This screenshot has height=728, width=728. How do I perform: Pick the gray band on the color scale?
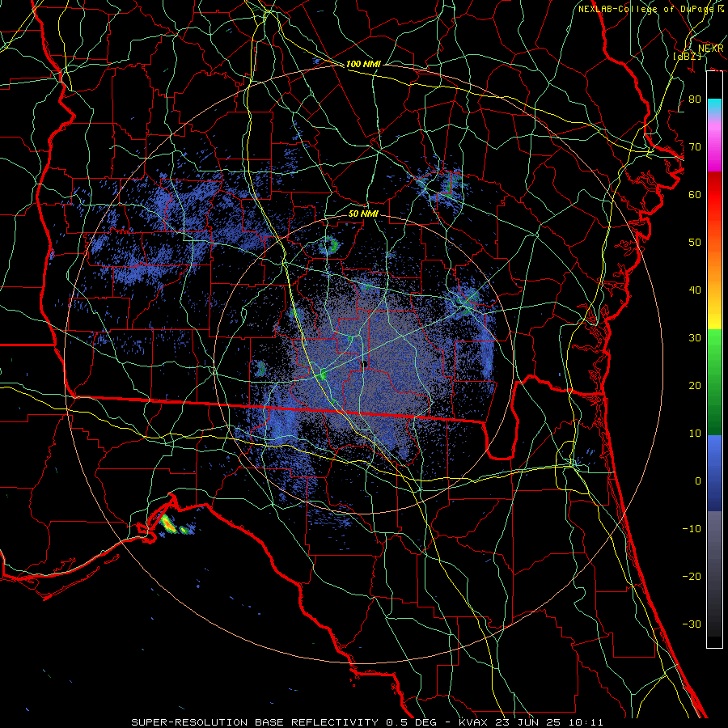pos(714,574)
